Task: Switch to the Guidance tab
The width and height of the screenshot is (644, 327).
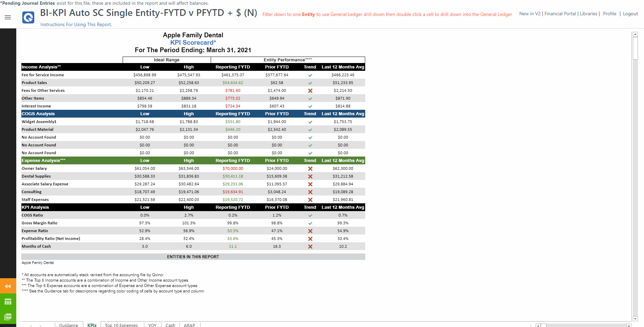Action: point(68,325)
